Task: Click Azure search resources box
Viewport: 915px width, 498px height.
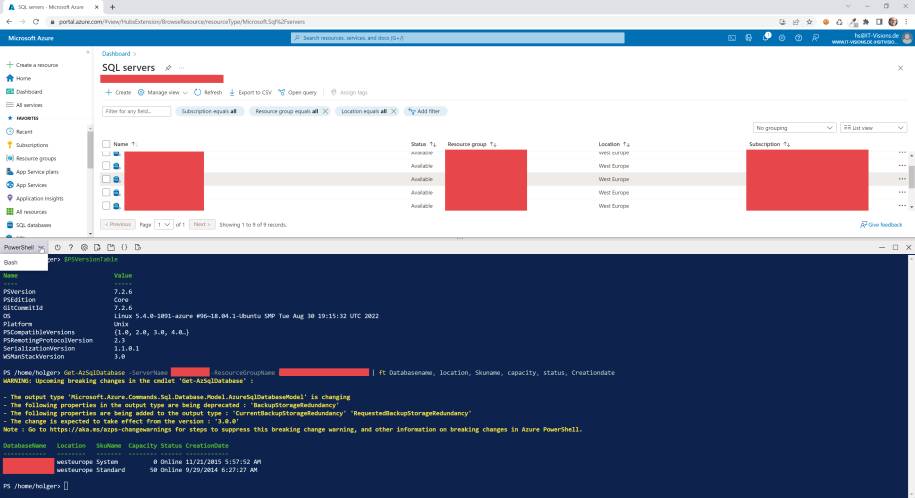Action: [458, 38]
